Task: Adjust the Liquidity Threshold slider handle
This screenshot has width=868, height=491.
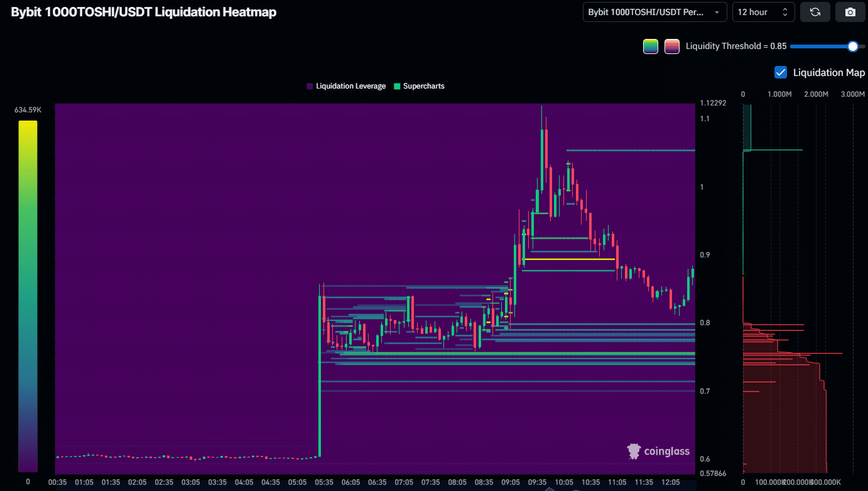Action: (x=853, y=46)
